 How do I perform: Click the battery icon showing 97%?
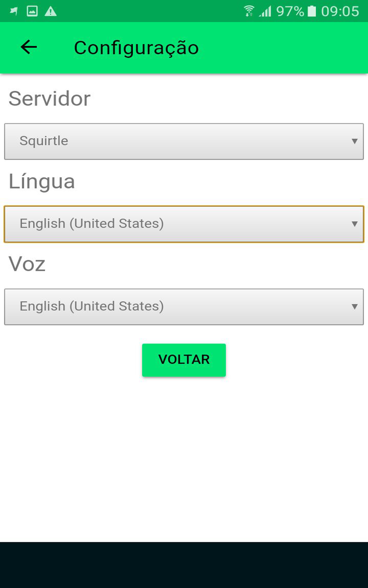point(311,11)
